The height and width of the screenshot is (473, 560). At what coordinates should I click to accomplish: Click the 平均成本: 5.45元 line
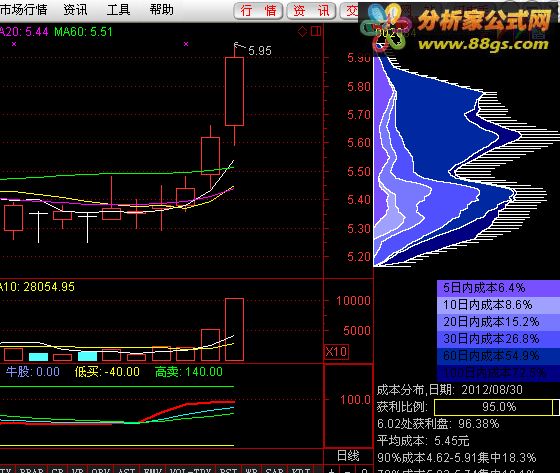point(423,441)
